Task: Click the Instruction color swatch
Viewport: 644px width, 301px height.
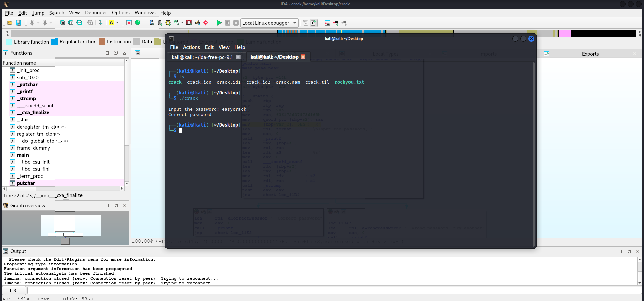Action: [102, 42]
